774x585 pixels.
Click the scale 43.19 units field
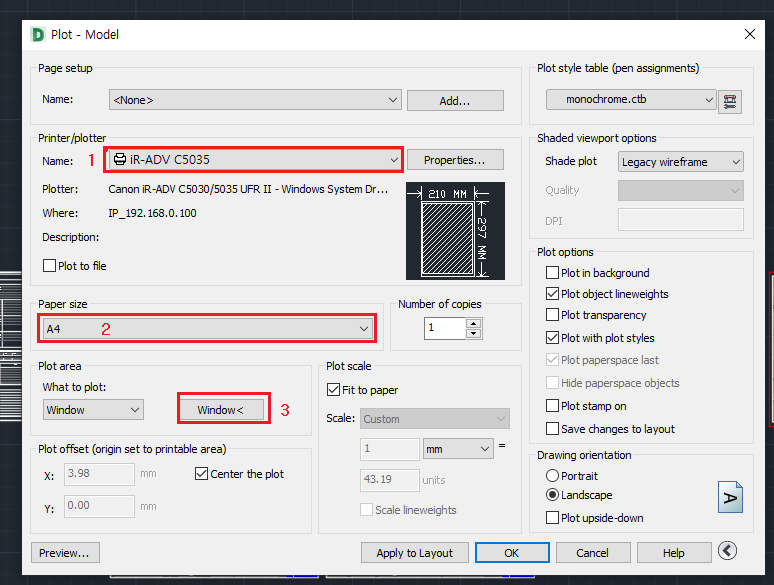tap(390, 479)
